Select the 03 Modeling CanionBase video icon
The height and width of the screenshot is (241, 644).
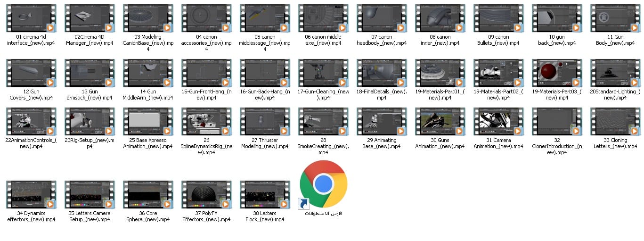tap(148, 18)
